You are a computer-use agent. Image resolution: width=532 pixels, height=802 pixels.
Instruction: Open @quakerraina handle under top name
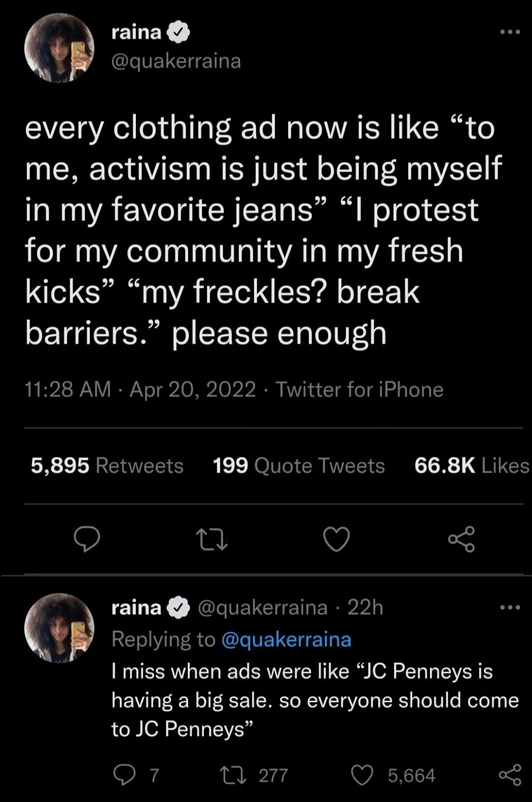click(x=176, y=62)
